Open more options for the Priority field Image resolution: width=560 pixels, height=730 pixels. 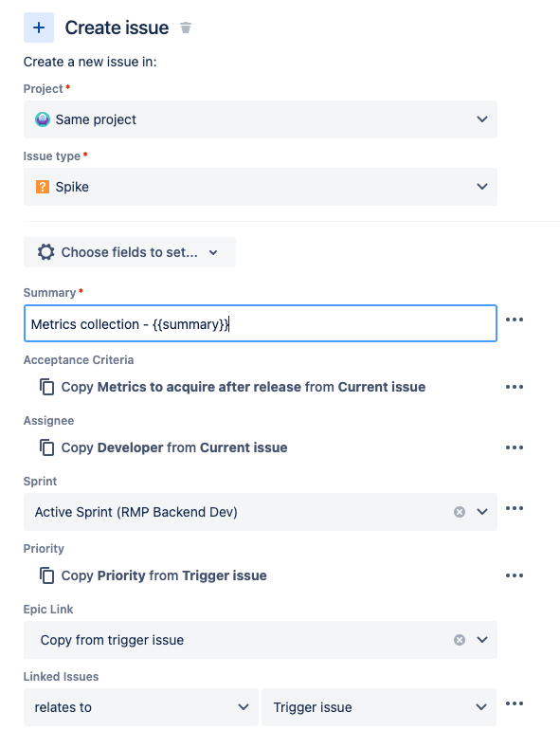pyautogui.click(x=515, y=575)
